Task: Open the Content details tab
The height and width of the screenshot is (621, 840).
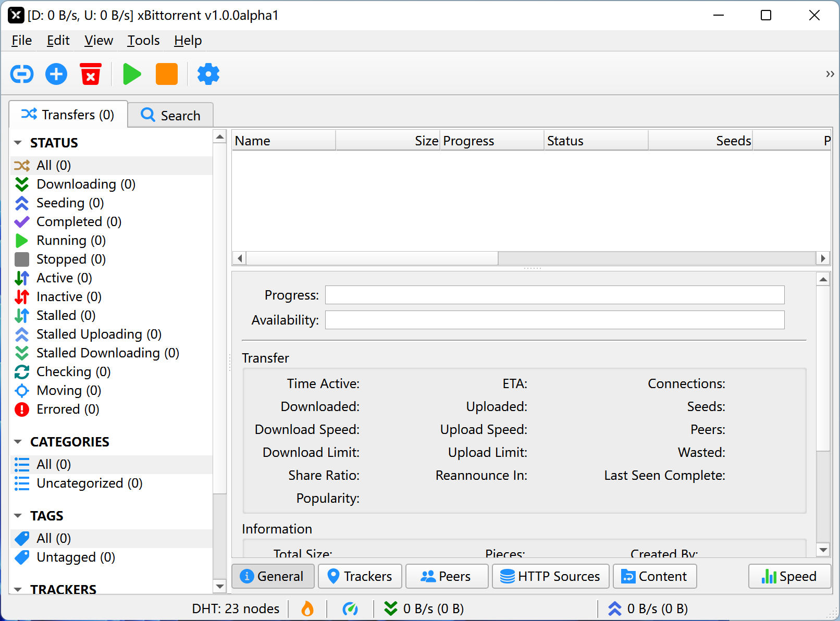Action: [655, 576]
